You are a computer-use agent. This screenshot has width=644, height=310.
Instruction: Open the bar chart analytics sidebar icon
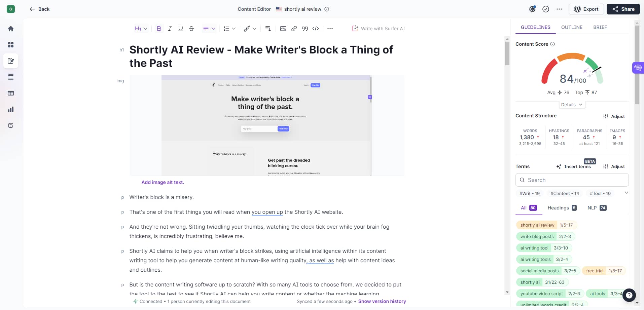click(x=11, y=109)
